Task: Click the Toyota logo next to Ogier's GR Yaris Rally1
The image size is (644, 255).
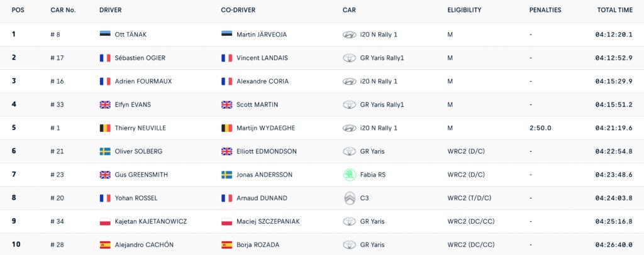Action: click(x=350, y=58)
